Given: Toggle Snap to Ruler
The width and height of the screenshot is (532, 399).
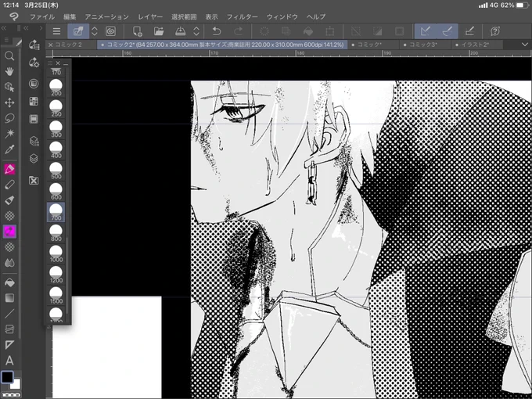Looking at the screenshot, I should [425, 31].
